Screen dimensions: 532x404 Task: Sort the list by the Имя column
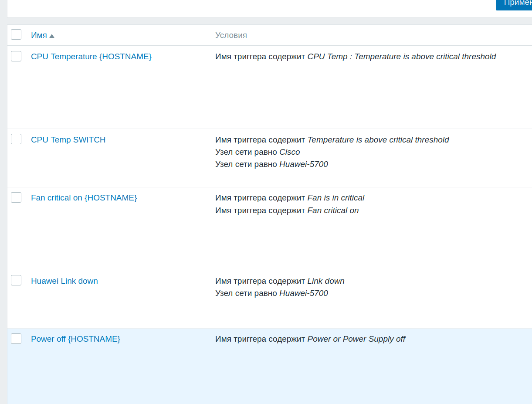tap(39, 35)
